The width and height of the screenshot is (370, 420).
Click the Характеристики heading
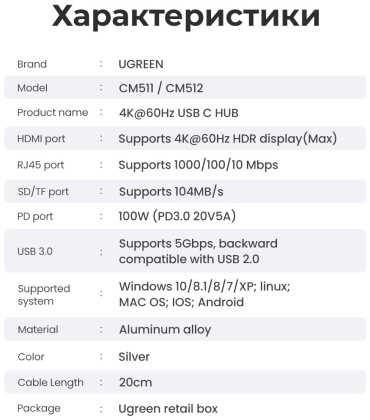pos(186,17)
